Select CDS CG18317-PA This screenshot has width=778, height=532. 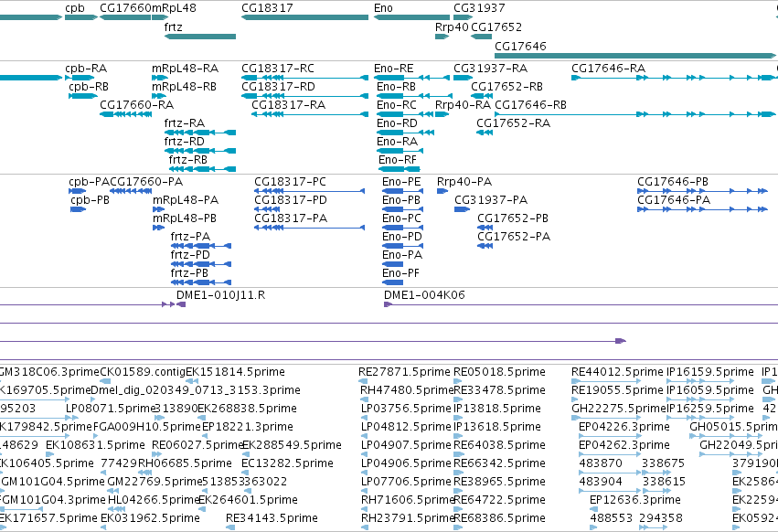(x=310, y=228)
